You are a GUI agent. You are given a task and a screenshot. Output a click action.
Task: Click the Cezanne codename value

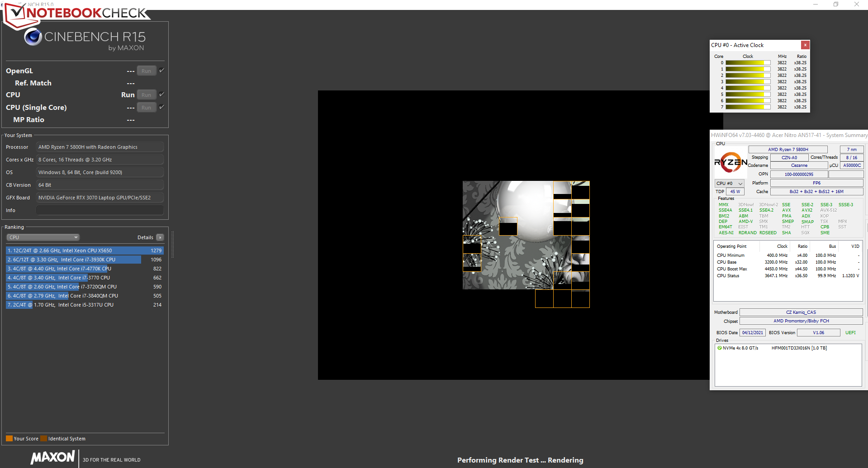coord(799,165)
